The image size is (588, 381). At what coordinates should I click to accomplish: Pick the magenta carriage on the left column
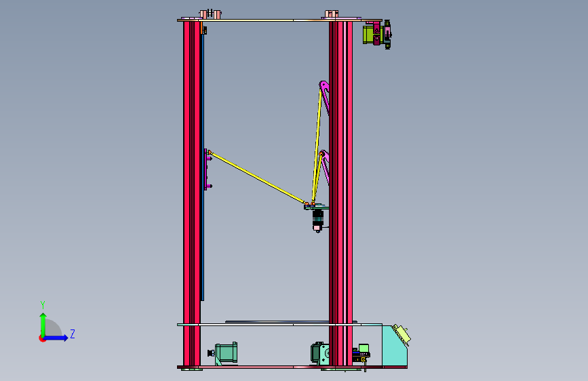click(x=208, y=169)
